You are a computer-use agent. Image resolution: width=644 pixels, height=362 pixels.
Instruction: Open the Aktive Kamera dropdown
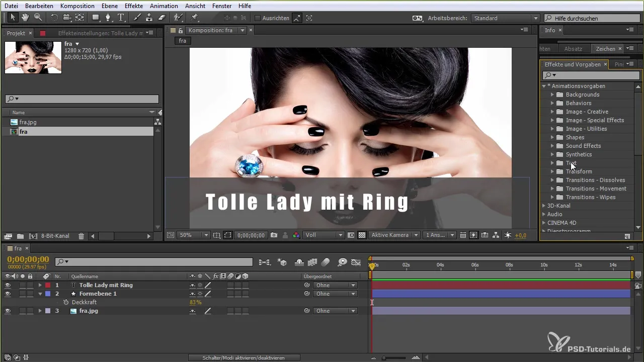(394, 235)
